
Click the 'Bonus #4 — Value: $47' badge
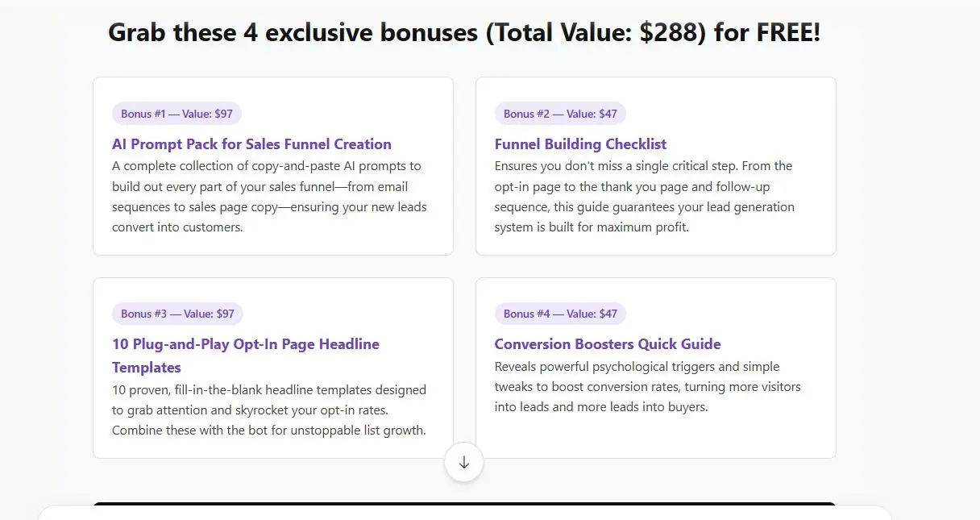pyautogui.click(x=560, y=314)
